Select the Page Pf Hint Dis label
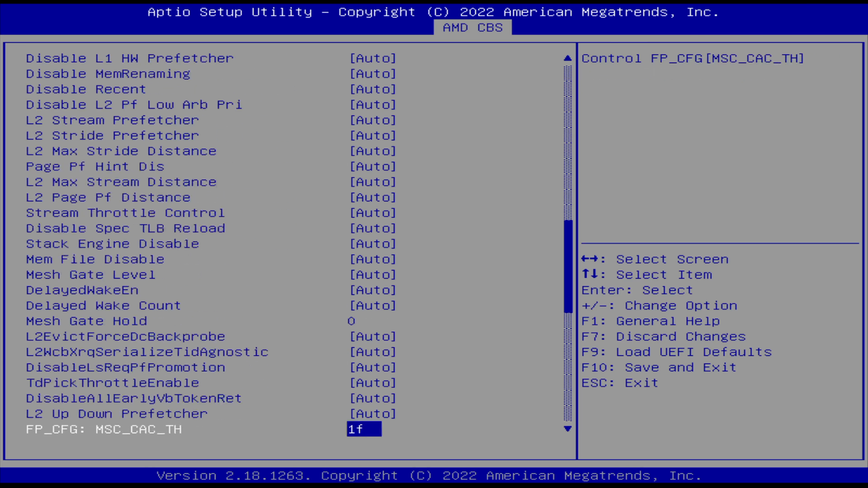The height and width of the screenshot is (488, 868). (x=95, y=167)
